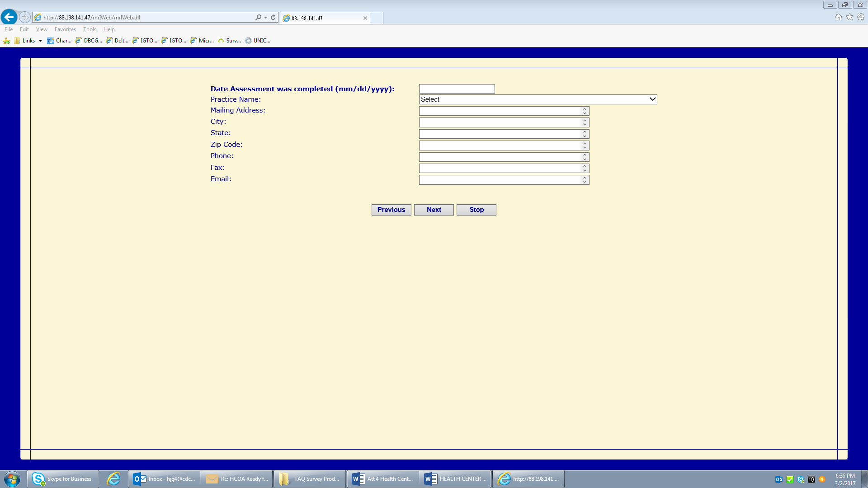Image resolution: width=868 pixels, height=488 pixels.
Task: Expand the Links favorites folder dropdown
Action: [40, 41]
